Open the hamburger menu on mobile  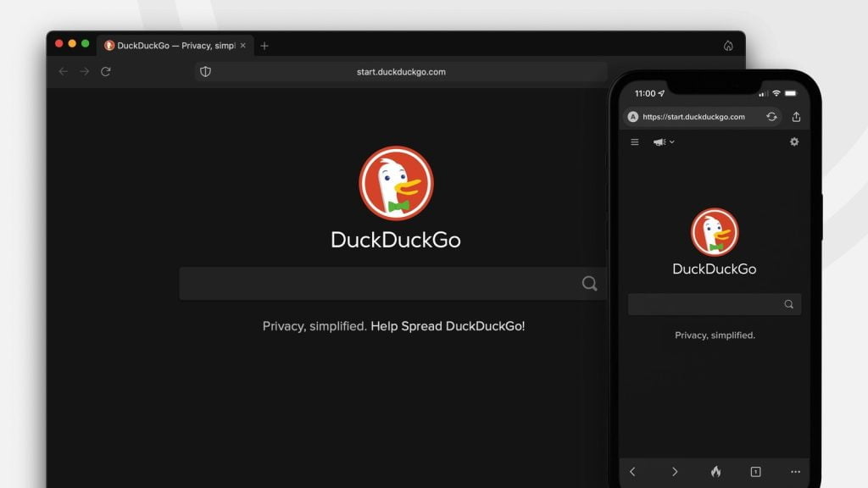pos(634,141)
